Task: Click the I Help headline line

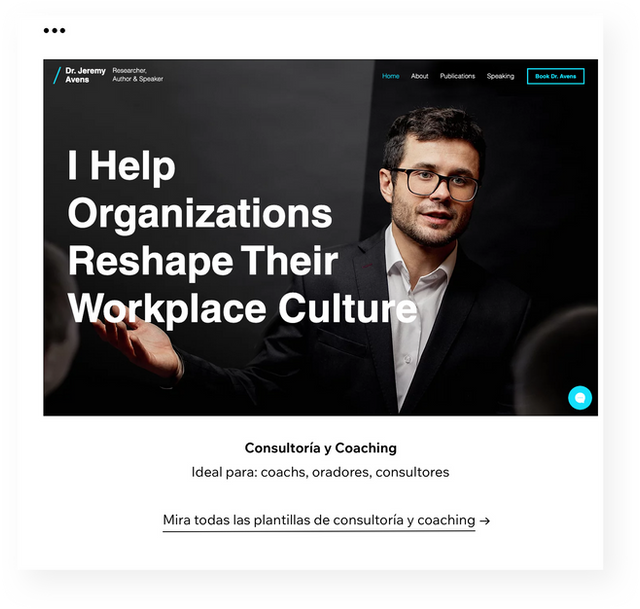Action: pos(121,166)
